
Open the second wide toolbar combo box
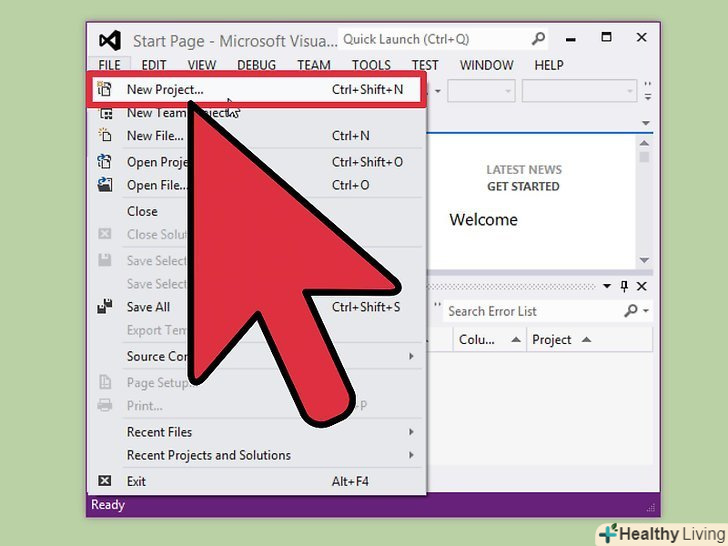tap(579, 91)
